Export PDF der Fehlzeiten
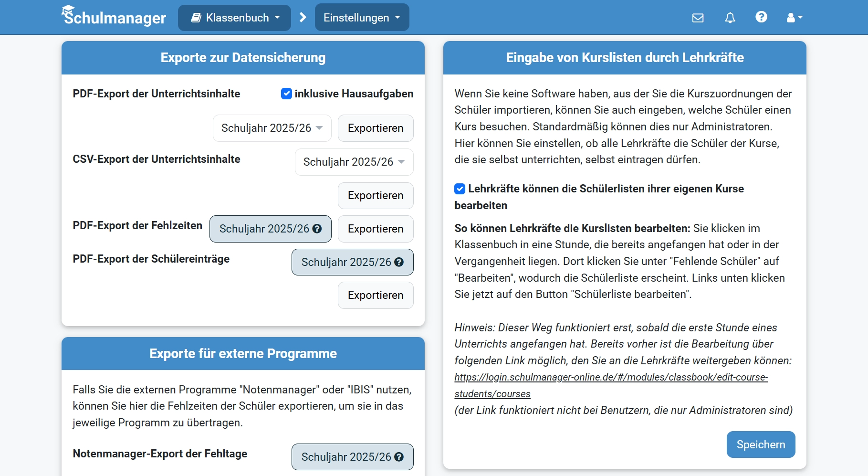Image resolution: width=868 pixels, height=476 pixels. 376,229
